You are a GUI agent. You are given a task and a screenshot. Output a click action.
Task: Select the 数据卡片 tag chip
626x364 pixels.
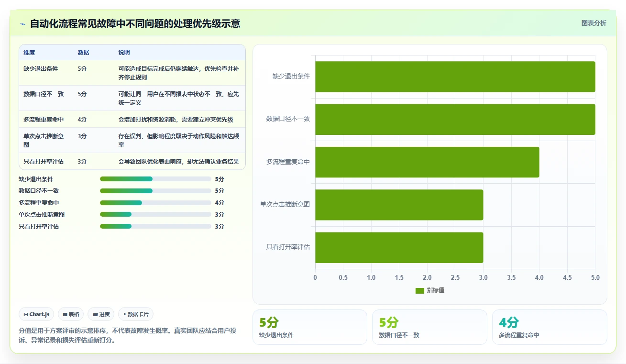136,314
